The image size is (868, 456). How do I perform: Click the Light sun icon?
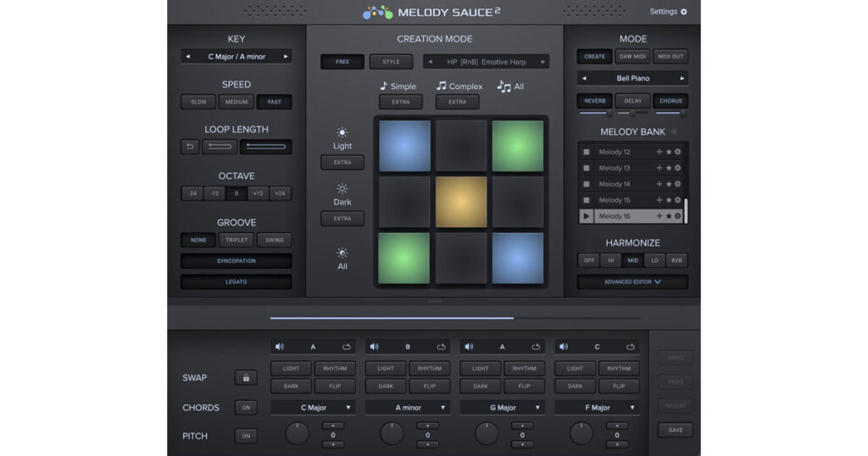pos(342,132)
